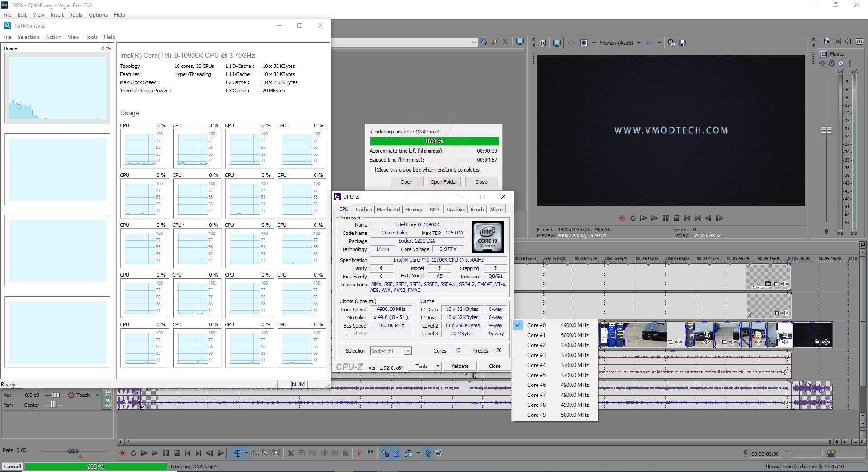
Task: Click Loop Playback icon in bottom transport bar
Action: coord(133,453)
